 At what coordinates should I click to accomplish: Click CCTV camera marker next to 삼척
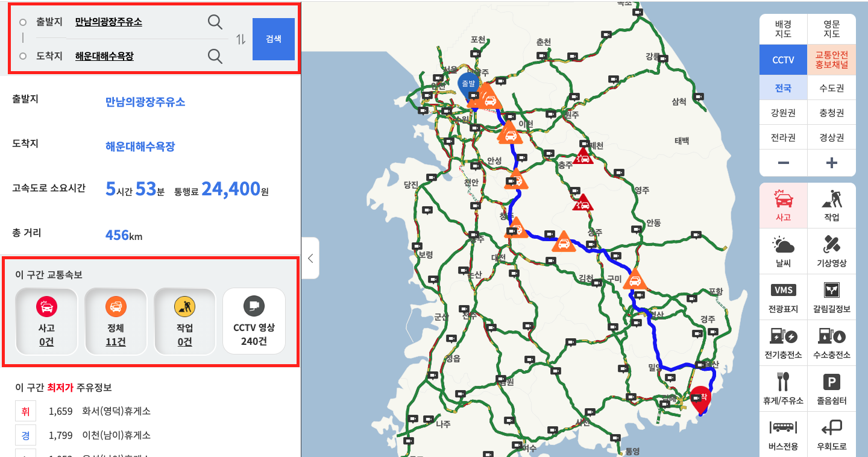pos(699,95)
